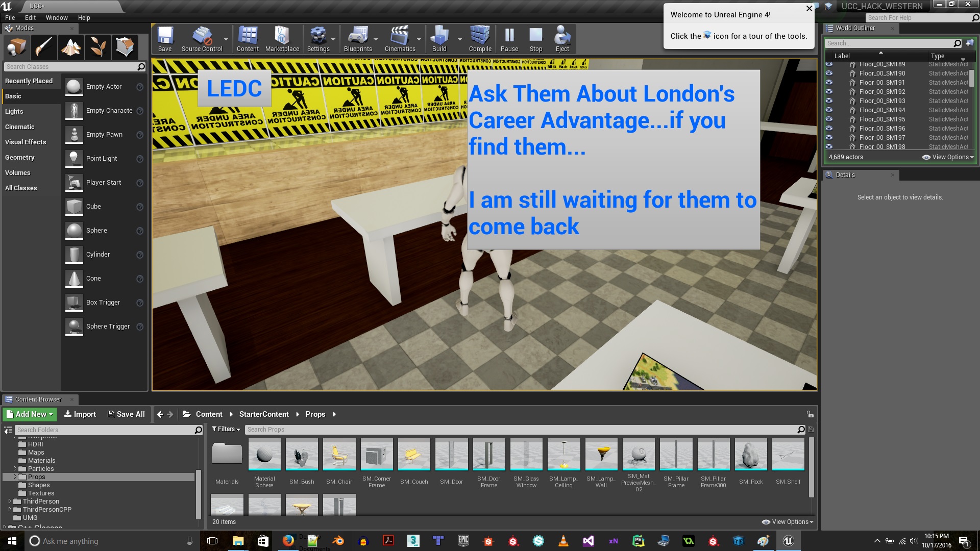Open the Window menu
The width and height of the screenshot is (980, 551).
click(57, 17)
